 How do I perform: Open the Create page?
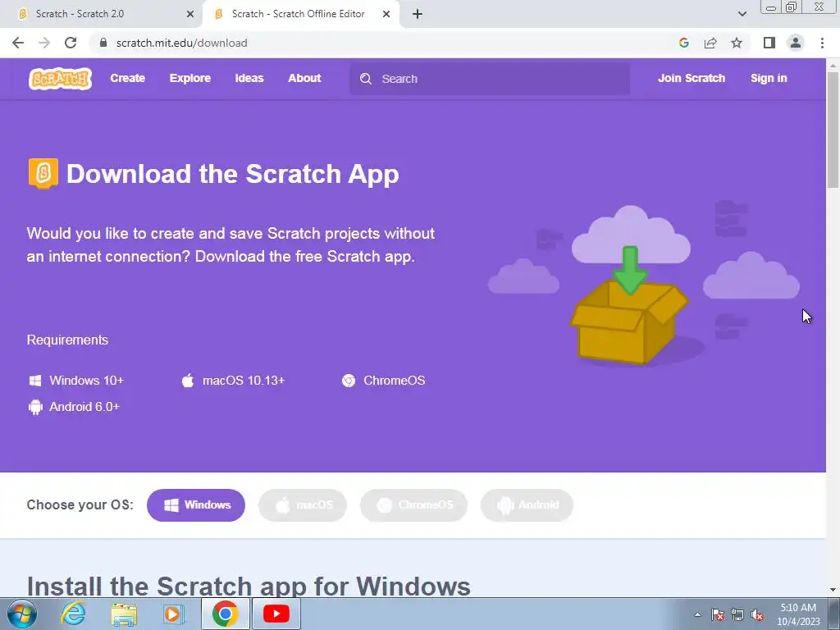click(127, 78)
